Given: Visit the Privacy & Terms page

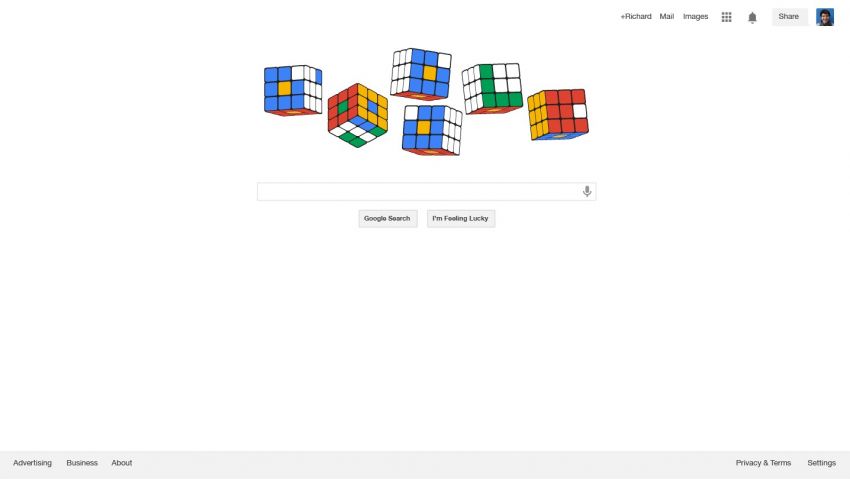Looking at the screenshot, I should 763,463.
